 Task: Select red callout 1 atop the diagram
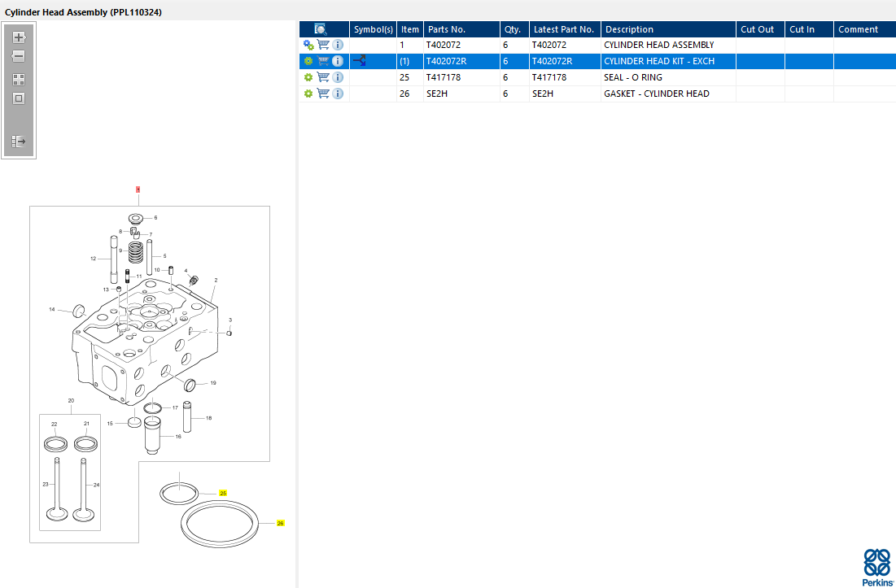tap(138, 189)
